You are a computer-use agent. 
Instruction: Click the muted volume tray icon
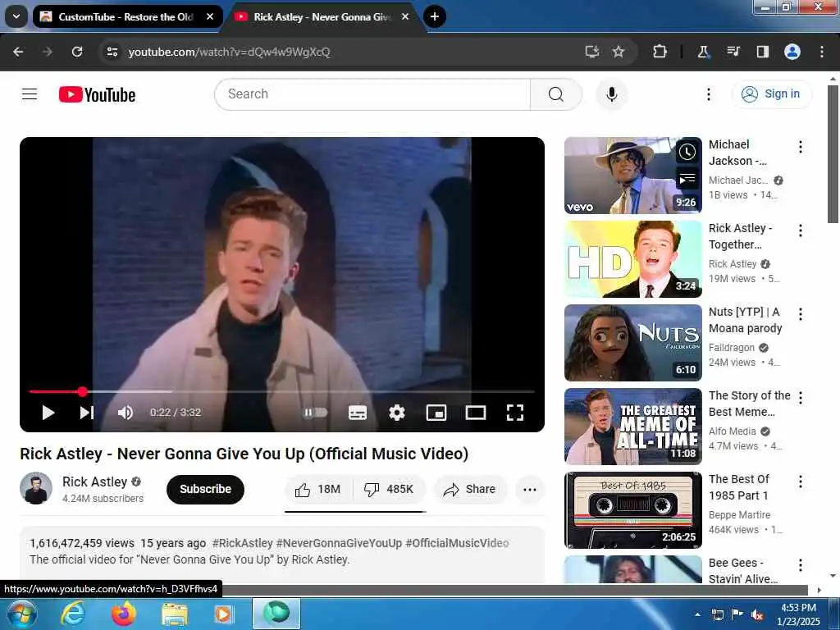pos(757,615)
